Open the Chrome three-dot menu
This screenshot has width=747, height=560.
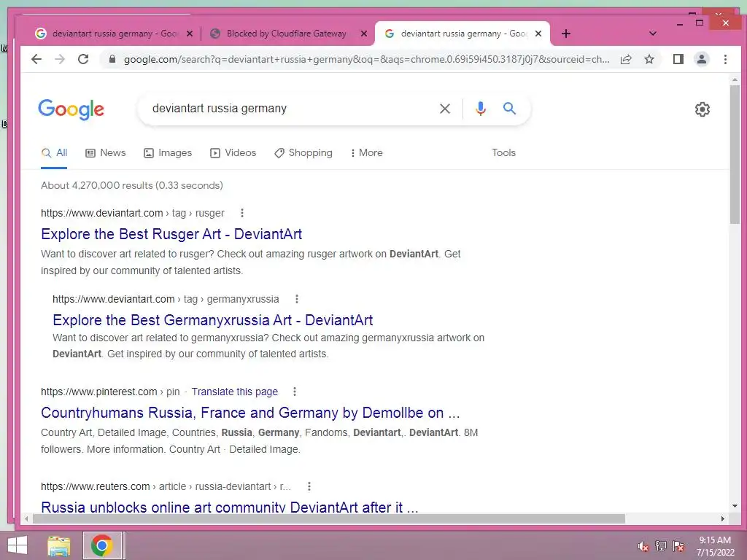click(725, 59)
